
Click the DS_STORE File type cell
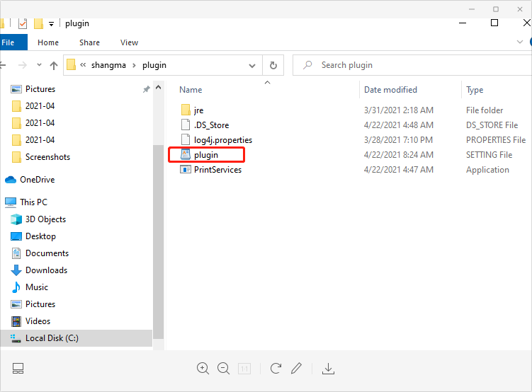[492, 125]
